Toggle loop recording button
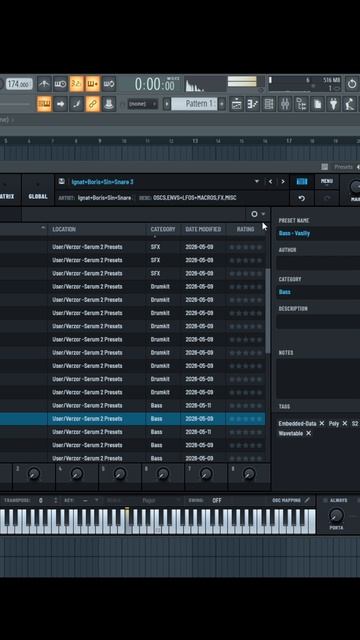 (x=109, y=84)
